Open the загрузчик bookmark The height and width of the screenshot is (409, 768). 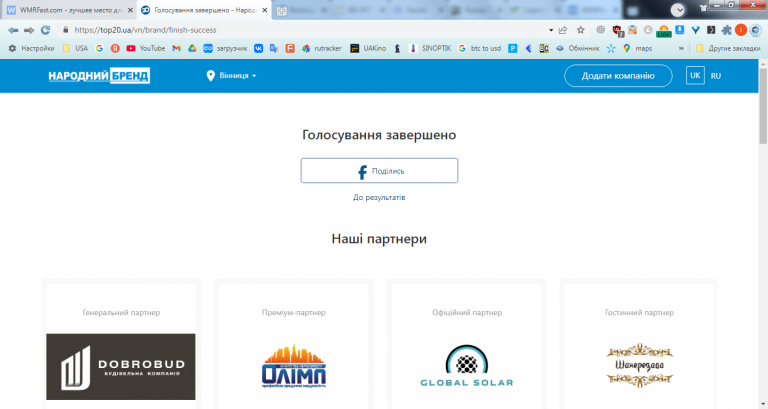pyautogui.click(x=225, y=48)
